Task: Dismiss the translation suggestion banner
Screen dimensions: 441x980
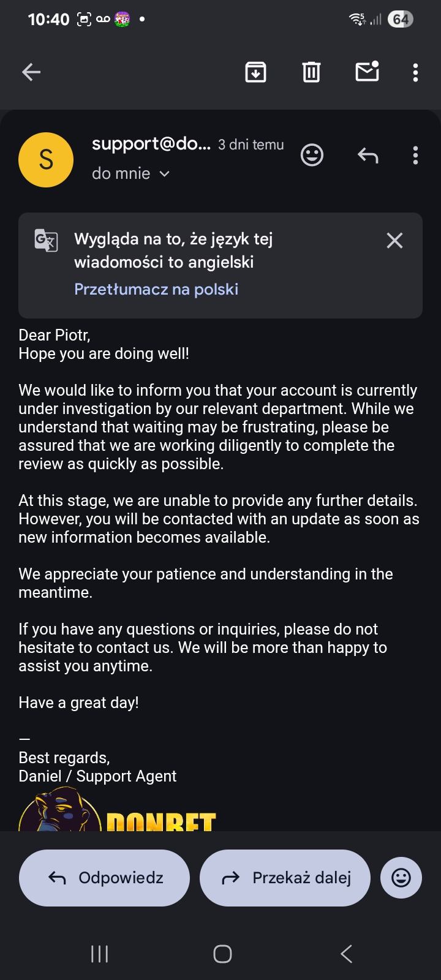Action: (394, 241)
